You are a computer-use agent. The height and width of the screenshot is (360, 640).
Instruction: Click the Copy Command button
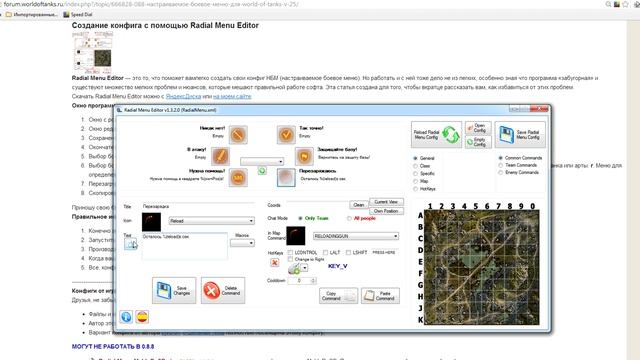click(x=338, y=296)
